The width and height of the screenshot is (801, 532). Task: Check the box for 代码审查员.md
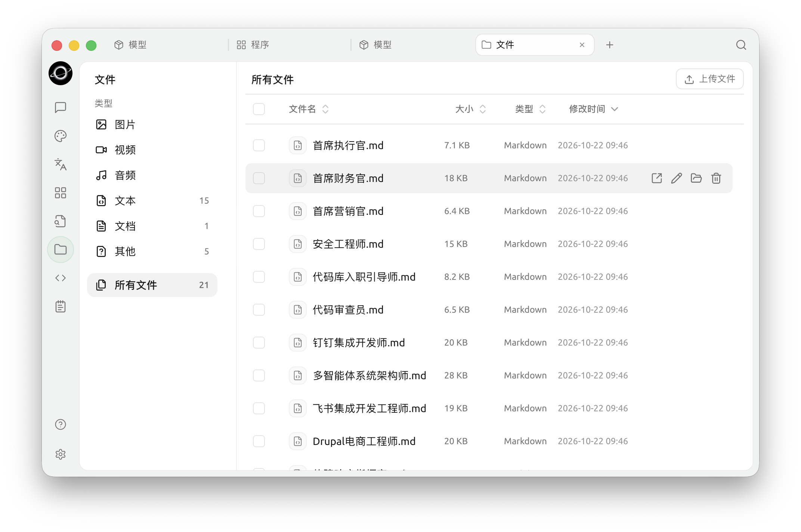point(259,310)
